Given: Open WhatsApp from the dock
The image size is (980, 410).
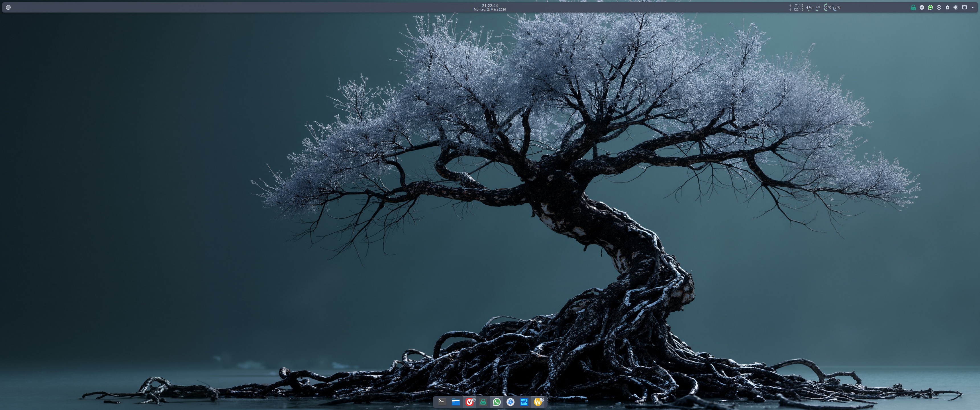Looking at the screenshot, I should (497, 402).
